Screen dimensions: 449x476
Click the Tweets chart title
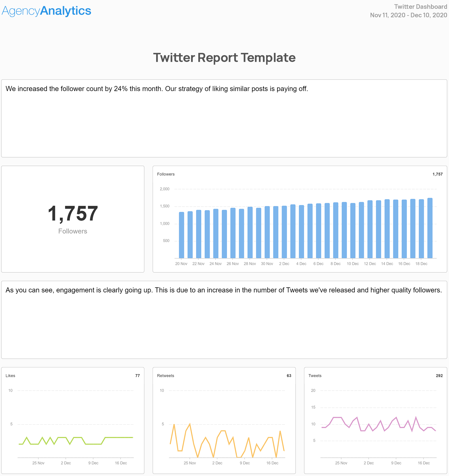point(315,376)
